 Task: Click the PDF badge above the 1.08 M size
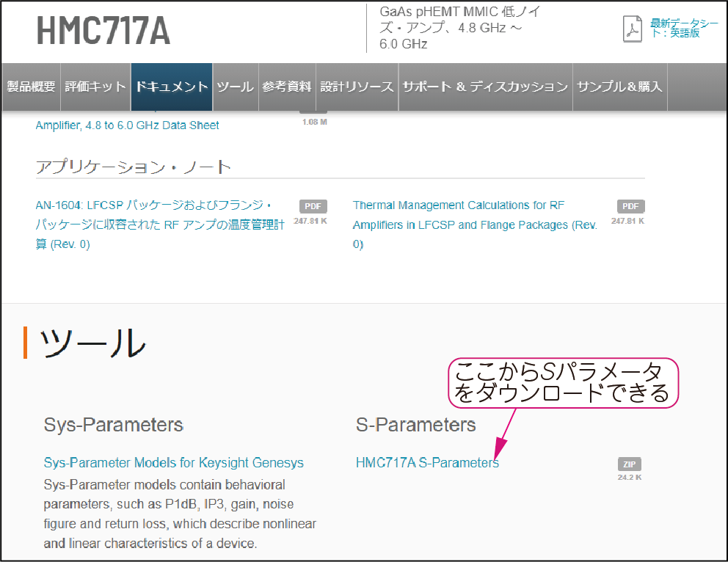[313, 112]
